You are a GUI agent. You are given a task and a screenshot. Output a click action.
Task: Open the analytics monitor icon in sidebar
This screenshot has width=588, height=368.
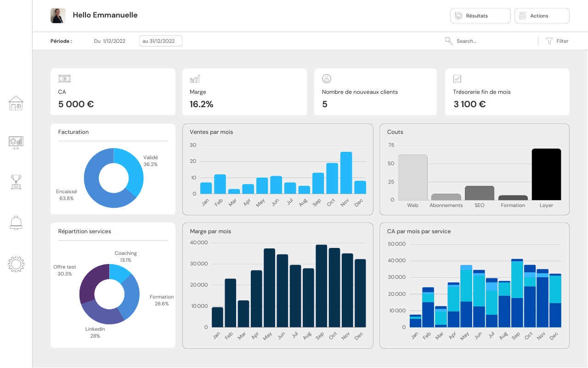pyautogui.click(x=16, y=142)
